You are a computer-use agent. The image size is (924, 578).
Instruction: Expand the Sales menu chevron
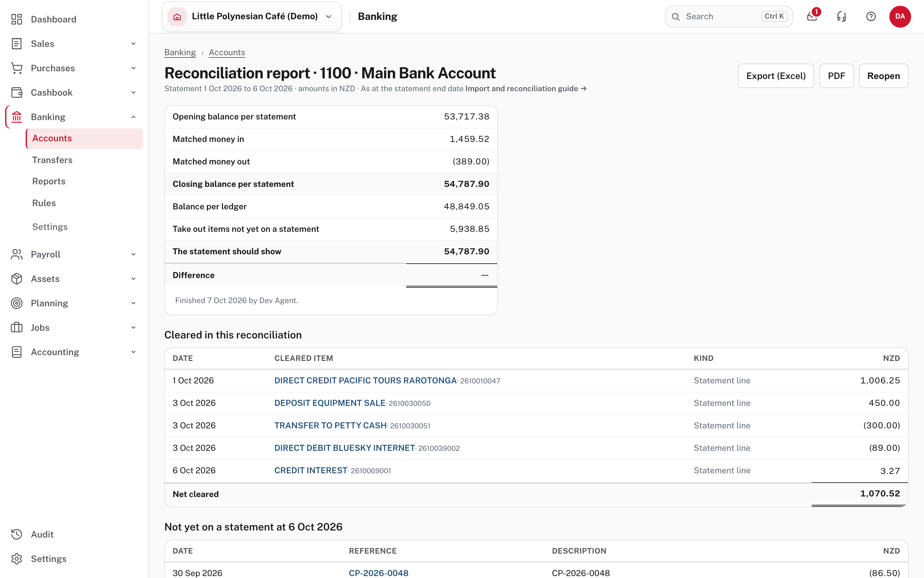134,44
